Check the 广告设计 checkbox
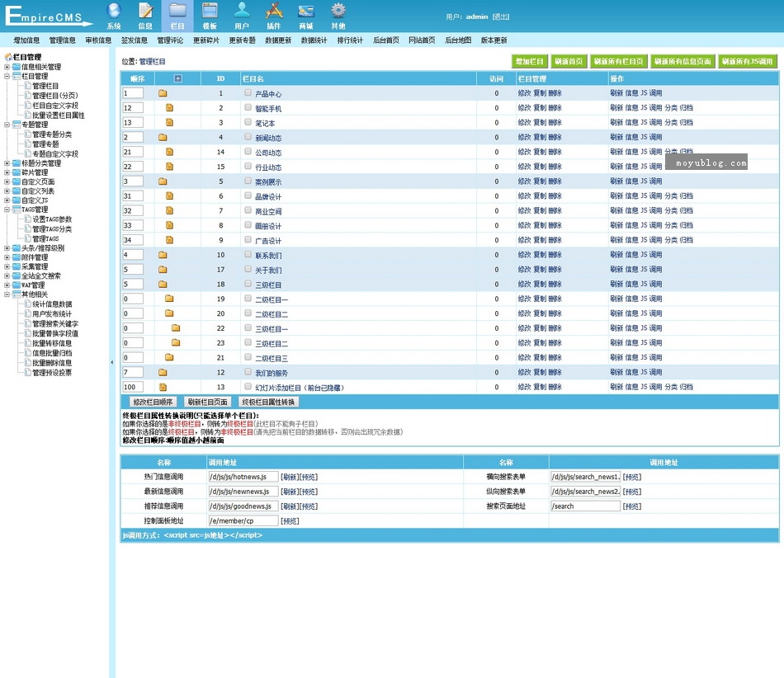This screenshot has height=678, width=784. coord(248,240)
